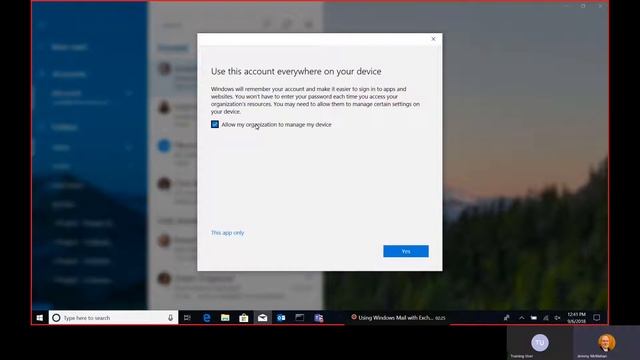Click the Type here to search box
The image size is (640, 360).
point(113,318)
